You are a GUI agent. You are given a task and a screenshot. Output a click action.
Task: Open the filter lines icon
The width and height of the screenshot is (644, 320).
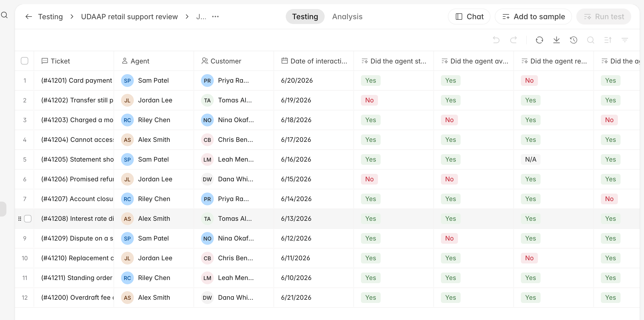click(625, 40)
